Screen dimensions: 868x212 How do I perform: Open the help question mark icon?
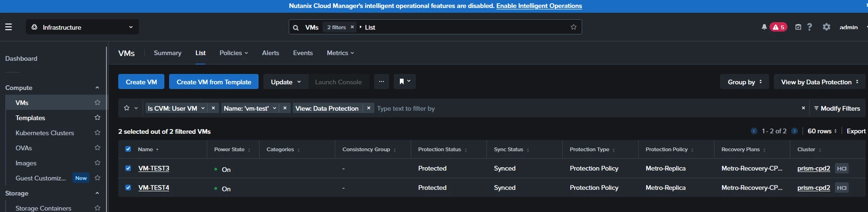(809, 27)
